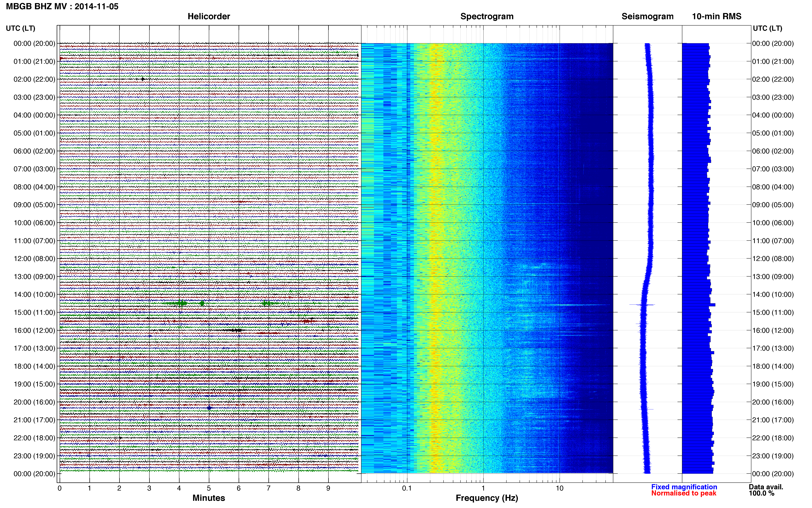Click left-axis time '05:00 (01:00)'

(x=34, y=133)
